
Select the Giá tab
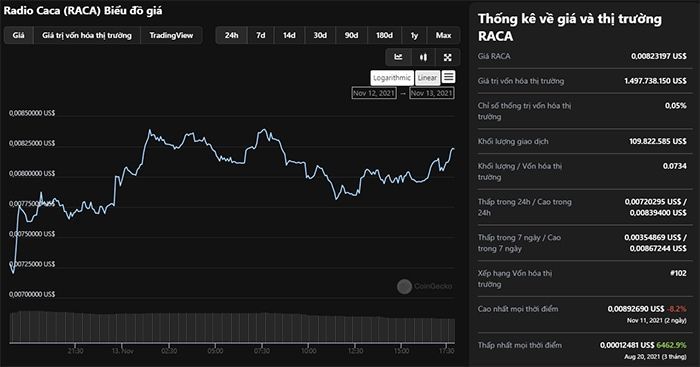point(19,35)
